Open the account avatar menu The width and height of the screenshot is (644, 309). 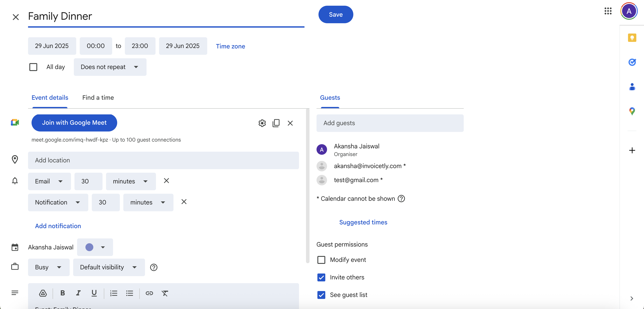coord(629,11)
